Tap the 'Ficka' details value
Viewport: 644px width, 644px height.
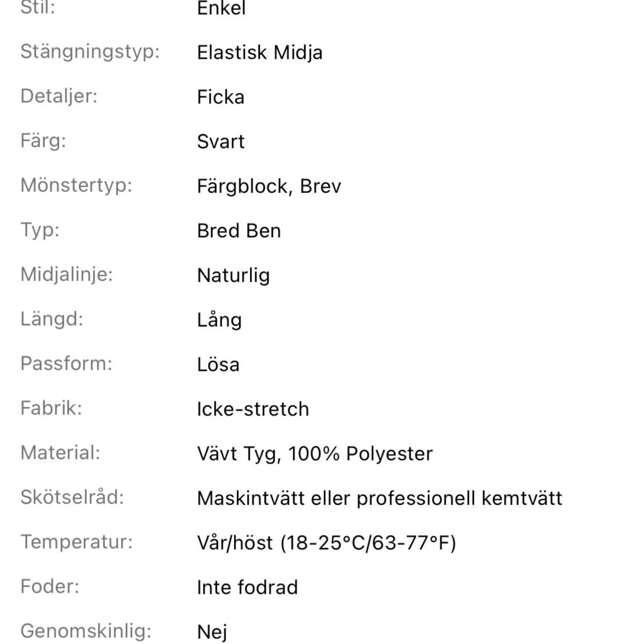(x=220, y=97)
